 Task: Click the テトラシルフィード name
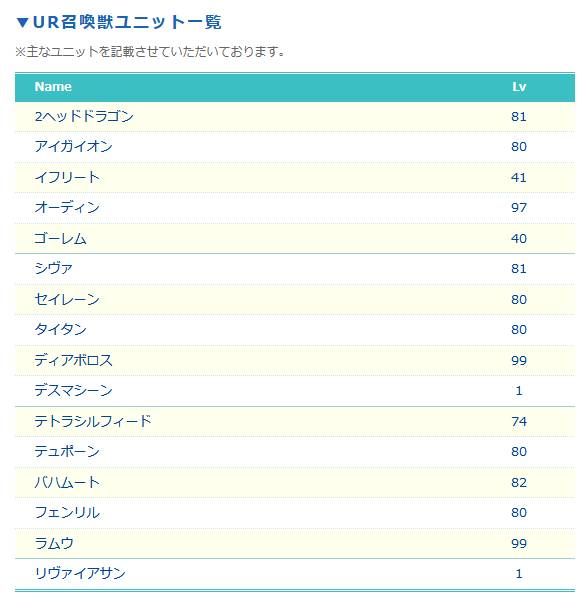click(93, 421)
